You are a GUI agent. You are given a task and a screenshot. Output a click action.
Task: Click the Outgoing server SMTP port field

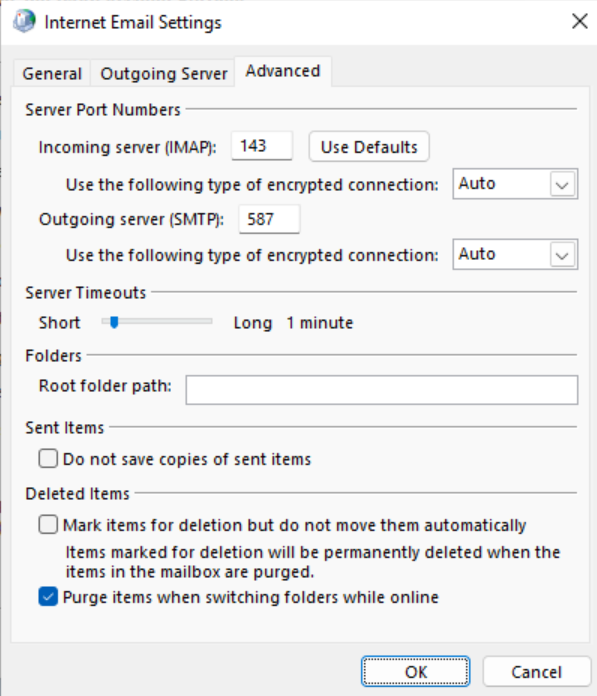click(269, 219)
